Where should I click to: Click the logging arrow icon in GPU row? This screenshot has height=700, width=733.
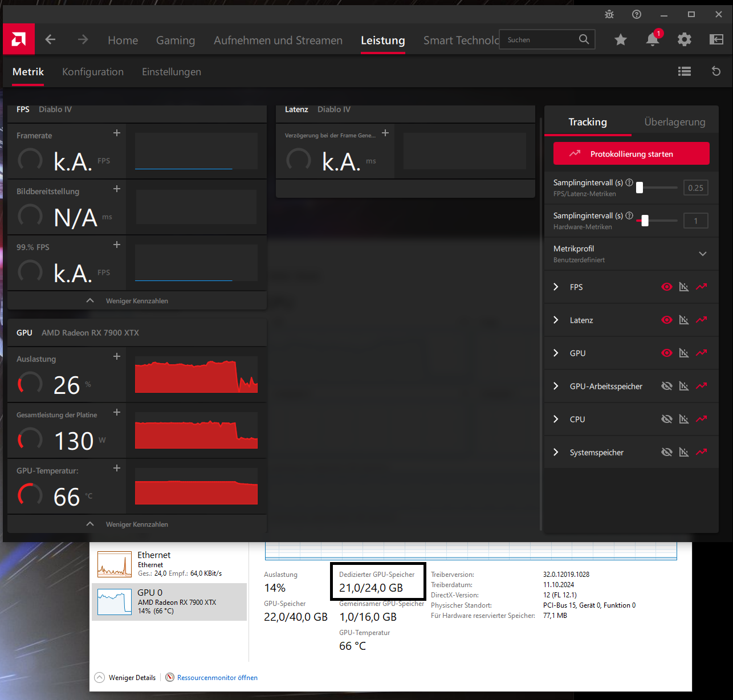pos(701,353)
